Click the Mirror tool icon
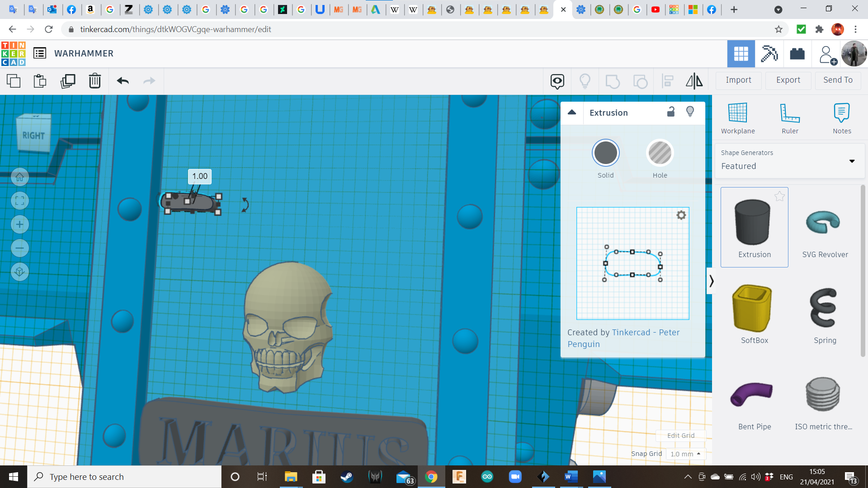The width and height of the screenshot is (868, 488). click(x=694, y=81)
